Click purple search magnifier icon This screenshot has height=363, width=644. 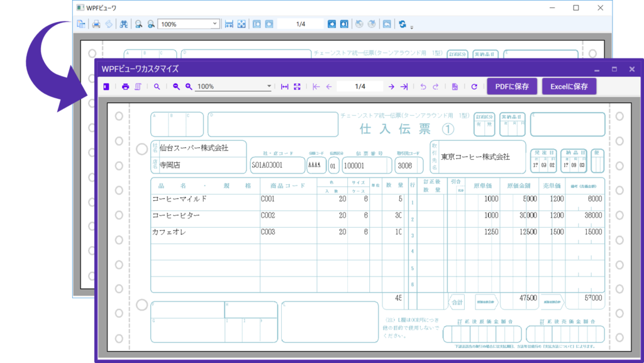tap(157, 87)
